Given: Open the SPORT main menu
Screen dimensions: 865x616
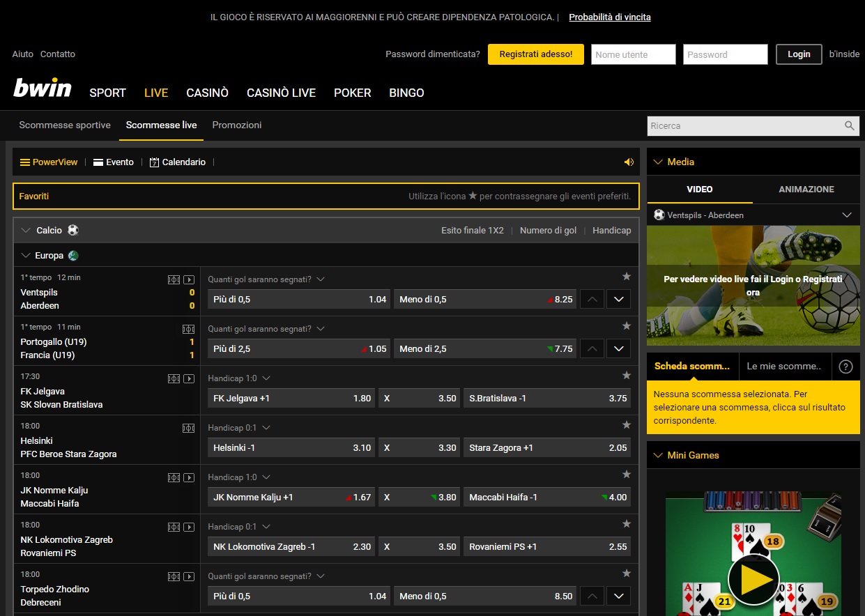Looking at the screenshot, I should tap(107, 93).
